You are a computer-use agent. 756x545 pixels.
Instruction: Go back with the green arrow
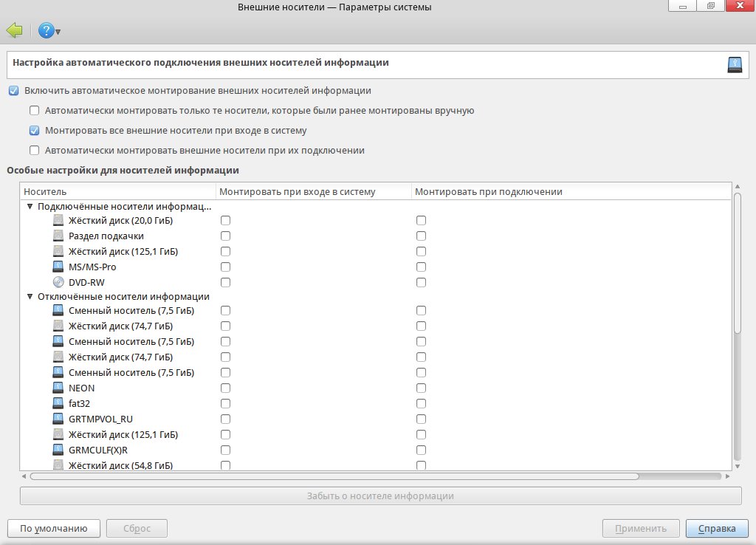15,30
